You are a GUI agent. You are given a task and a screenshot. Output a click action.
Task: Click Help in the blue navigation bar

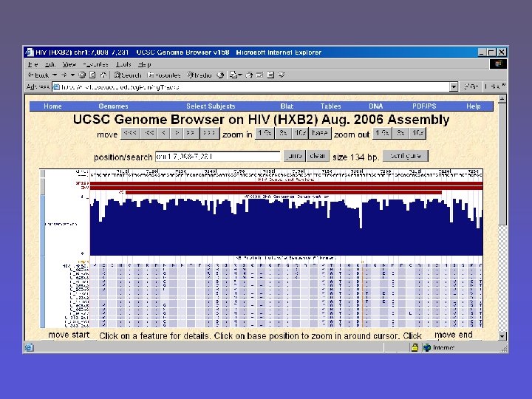pyautogui.click(x=474, y=106)
